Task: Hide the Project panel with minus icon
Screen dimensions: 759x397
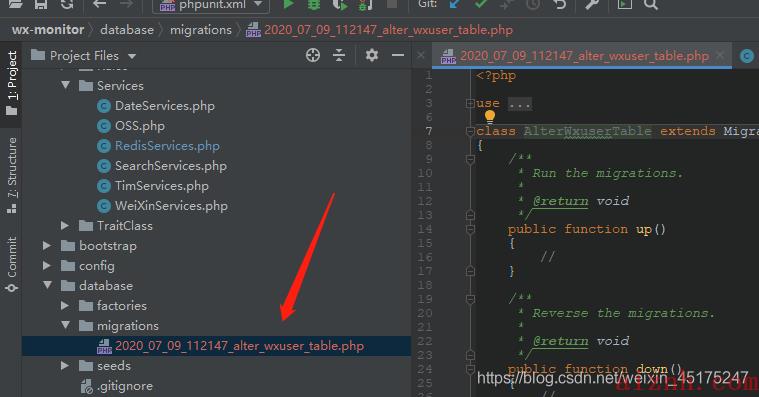Action: click(x=398, y=55)
